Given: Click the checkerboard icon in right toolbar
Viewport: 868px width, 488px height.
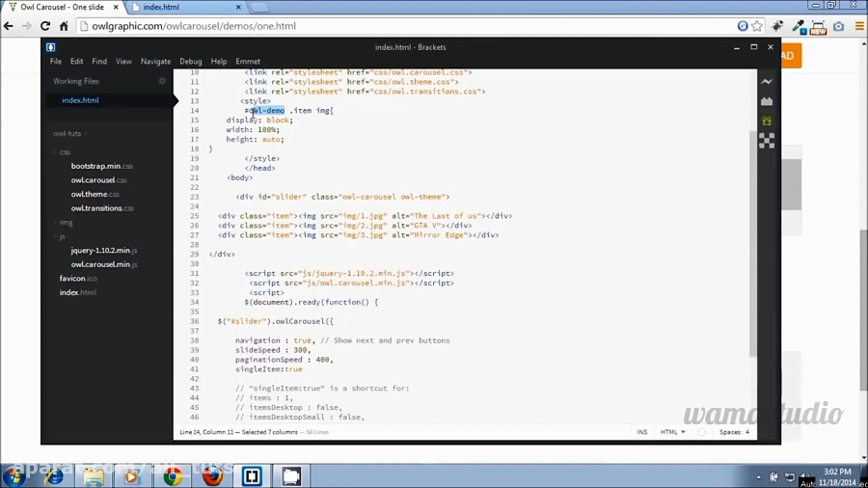Looking at the screenshot, I should 767,141.
